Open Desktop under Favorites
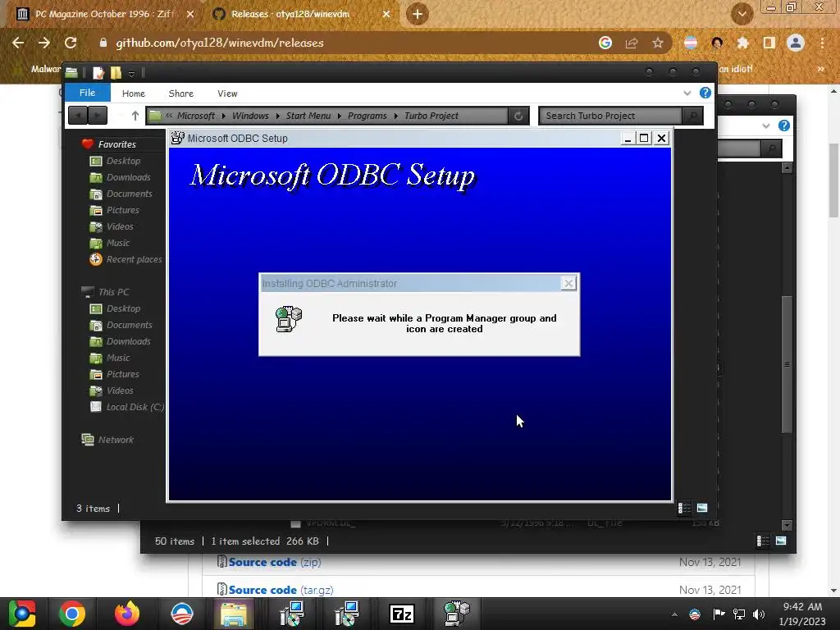The height and width of the screenshot is (630, 840). (123, 161)
